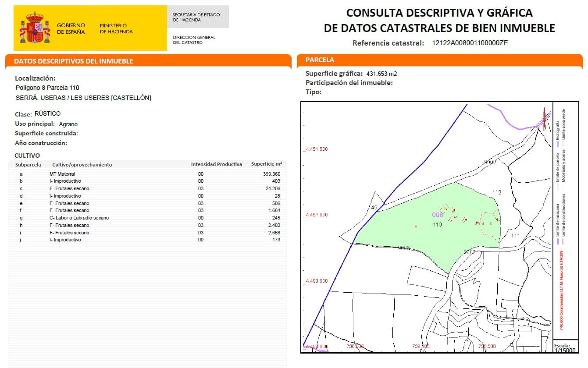Click surface value 245
The image size is (588, 368).
point(276,218)
